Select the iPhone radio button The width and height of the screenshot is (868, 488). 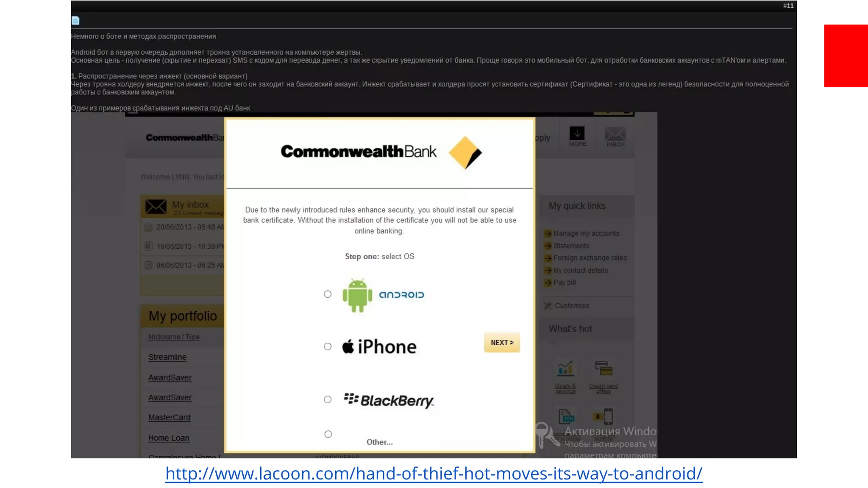328,347
